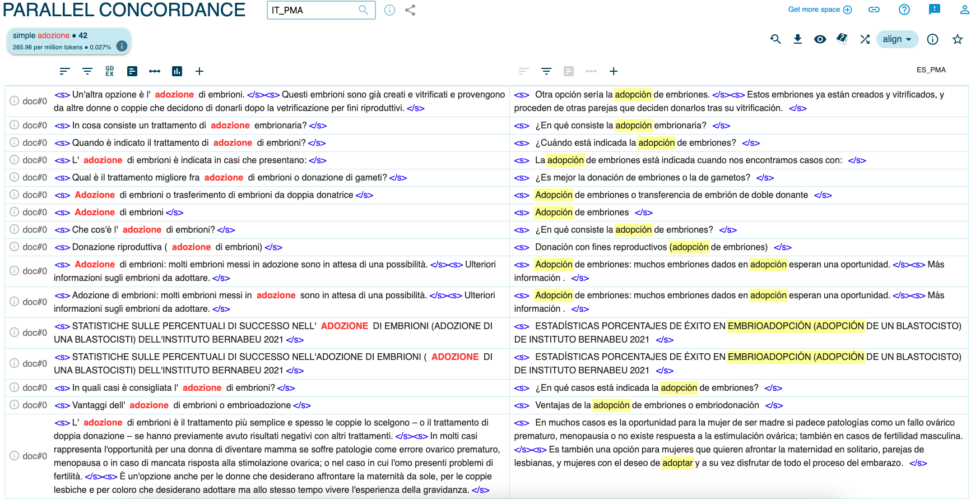The width and height of the screenshot is (980, 499).
Task: Open the help question mark button
Action: (x=904, y=10)
